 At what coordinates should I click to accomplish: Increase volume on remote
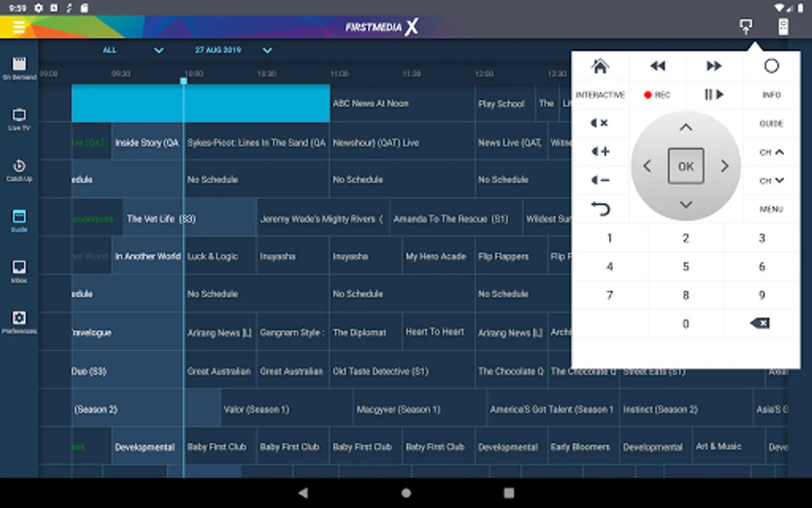(600, 151)
